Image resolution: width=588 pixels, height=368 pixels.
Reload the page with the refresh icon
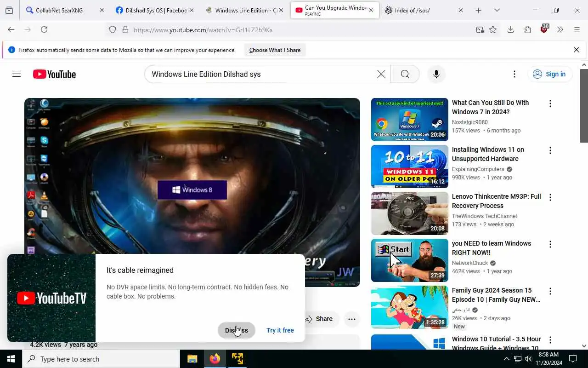click(44, 29)
